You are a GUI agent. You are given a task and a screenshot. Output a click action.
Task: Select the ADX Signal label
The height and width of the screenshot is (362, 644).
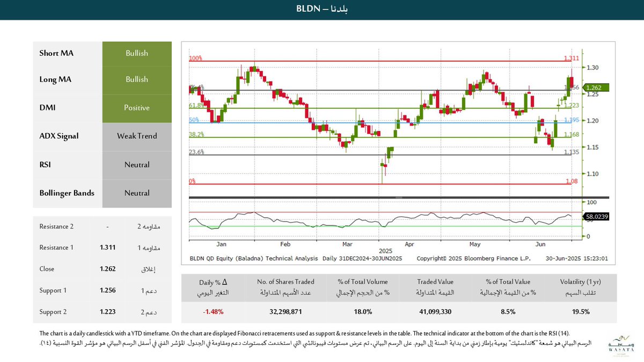(x=59, y=136)
